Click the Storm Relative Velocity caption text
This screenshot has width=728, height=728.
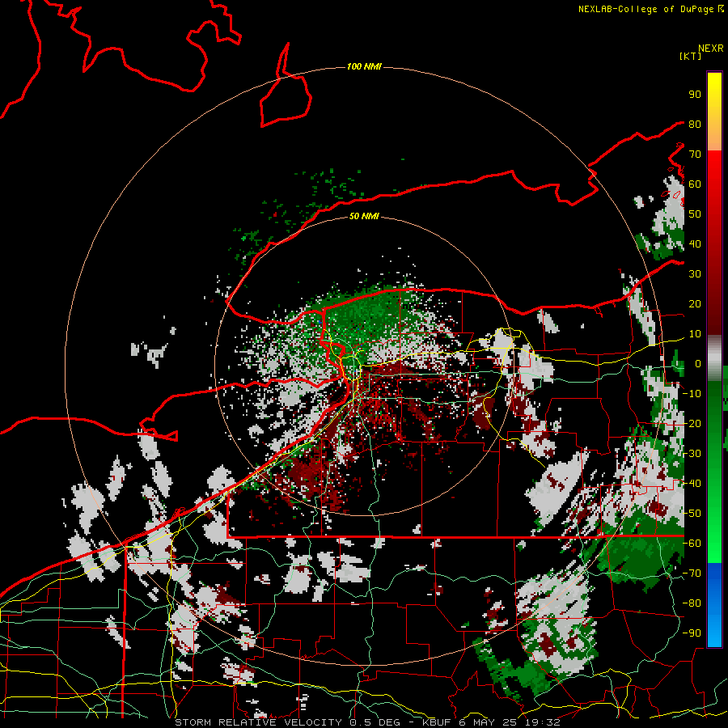pos(367,722)
